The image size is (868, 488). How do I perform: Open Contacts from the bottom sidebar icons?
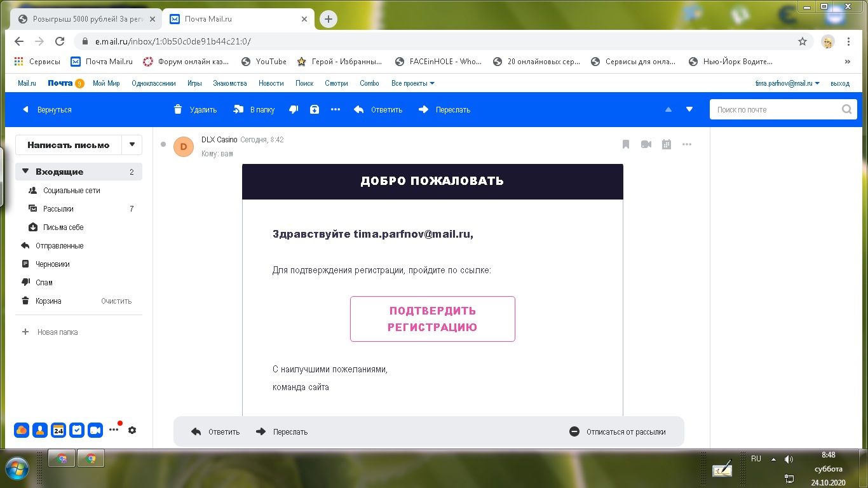(x=40, y=430)
